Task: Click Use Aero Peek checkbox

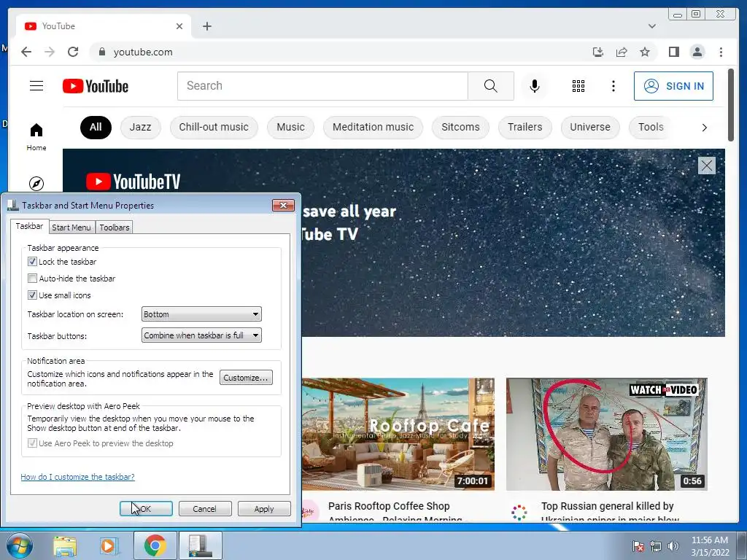Action: coord(32,443)
